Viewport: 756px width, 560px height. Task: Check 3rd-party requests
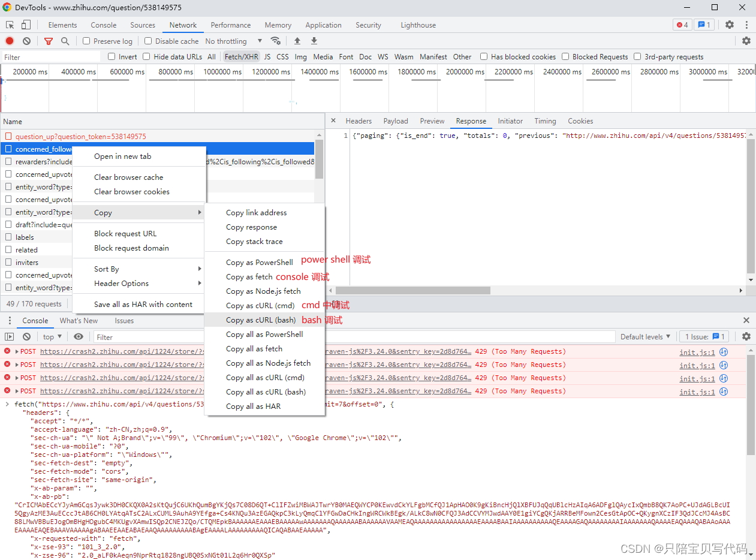click(x=637, y=56)
